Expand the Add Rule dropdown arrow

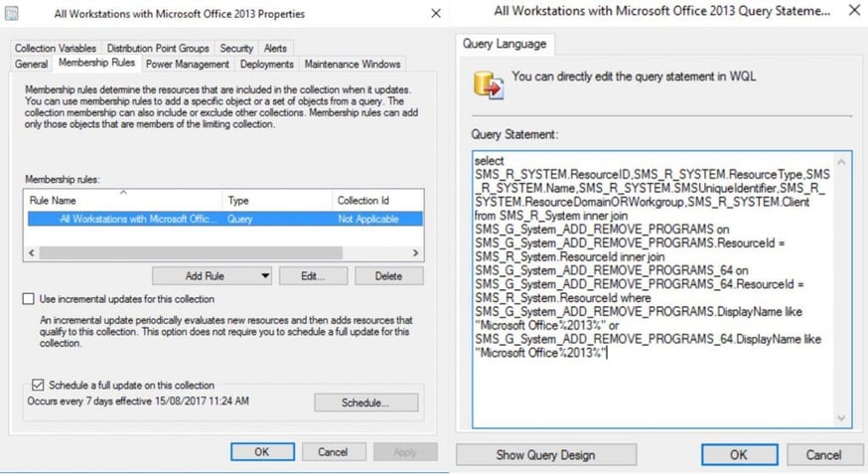265,276
